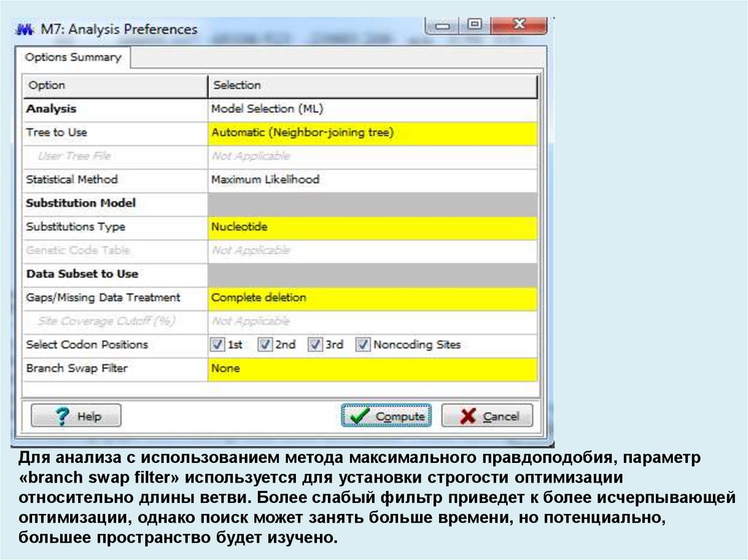
Task: Click the Cancel button
Action: click(487, 415)
